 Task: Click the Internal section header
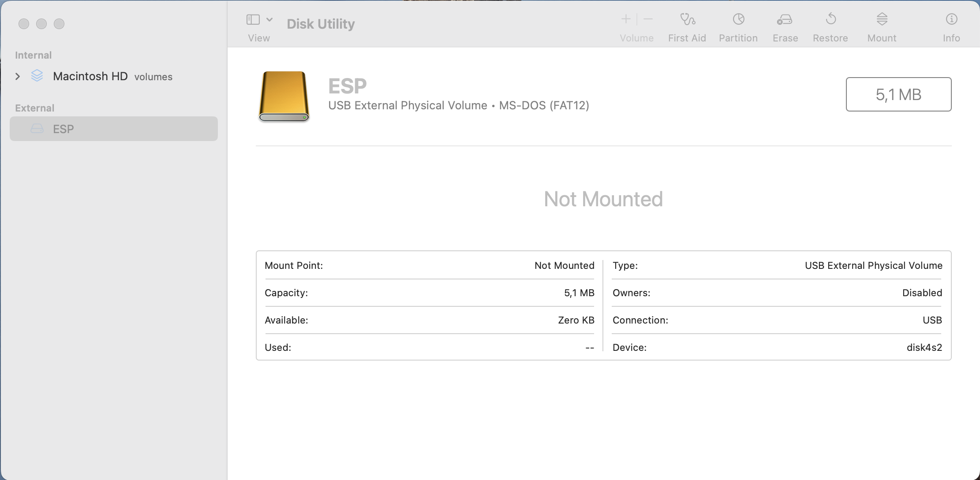(33, 55)
